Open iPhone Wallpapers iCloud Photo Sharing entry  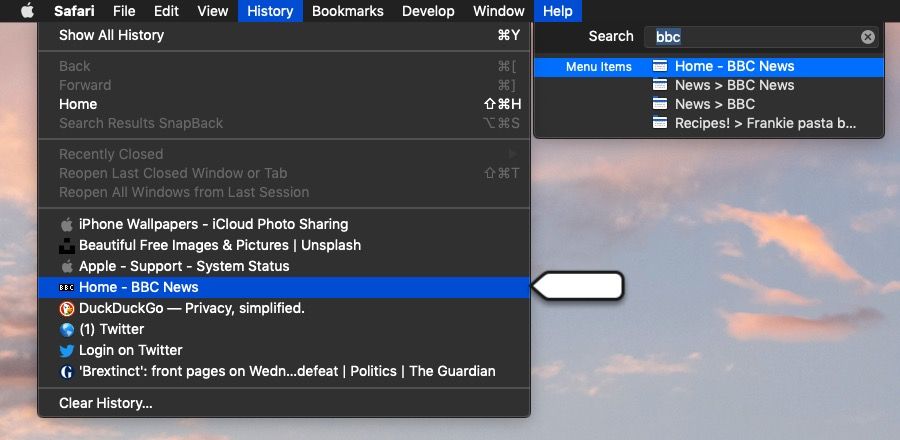tap(213, 224)
